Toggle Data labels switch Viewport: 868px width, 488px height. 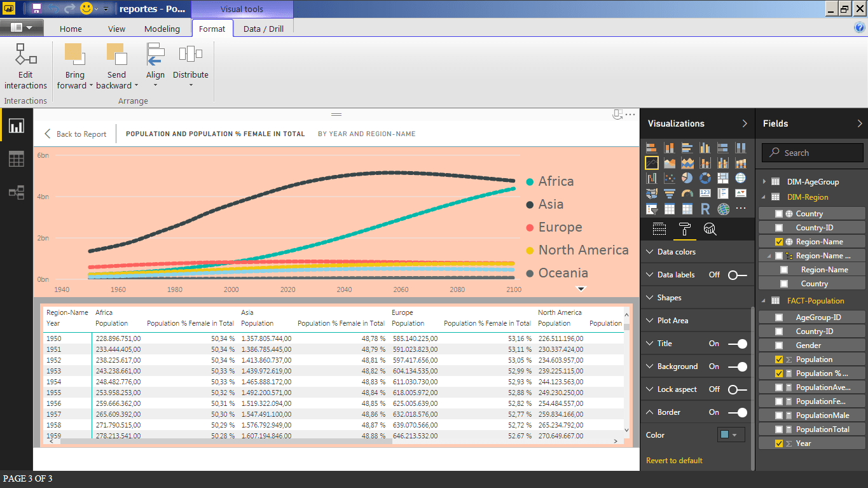click(x=738, y=275)
